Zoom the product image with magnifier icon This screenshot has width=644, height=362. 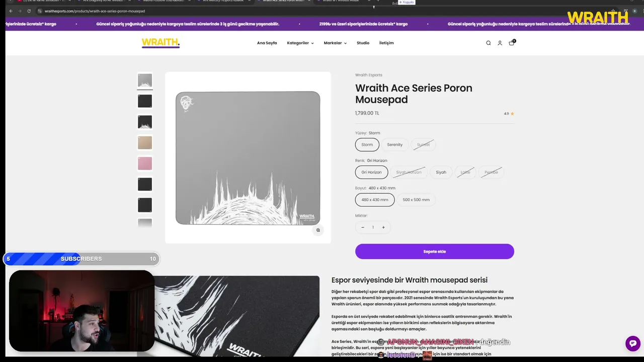coord(318,230)
